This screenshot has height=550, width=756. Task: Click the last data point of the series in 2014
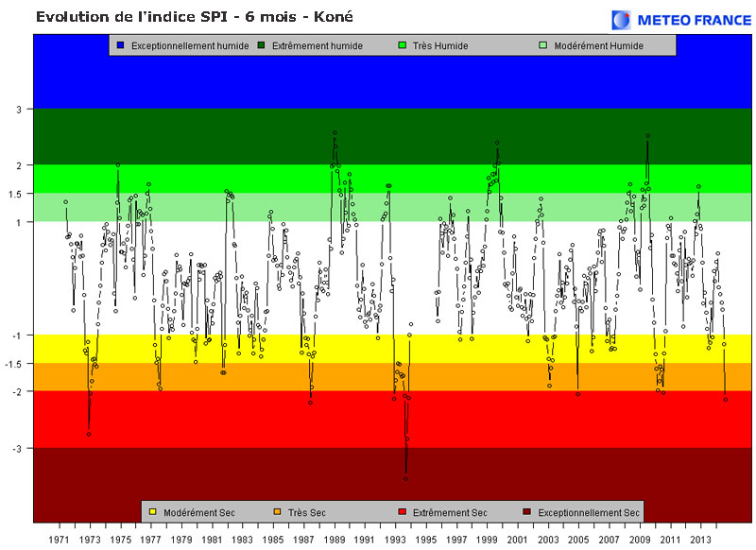pos(725,400)
